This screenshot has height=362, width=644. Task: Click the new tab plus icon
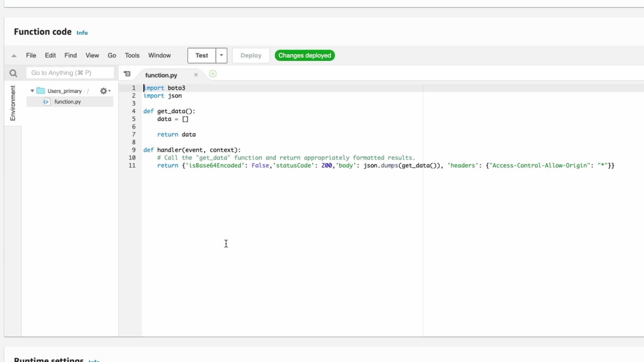(213, 74)
